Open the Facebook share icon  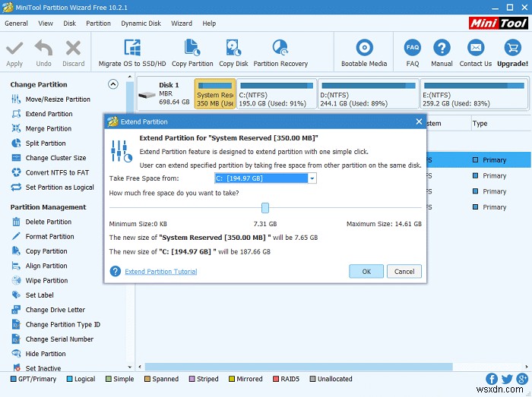[x=492, y=379]
